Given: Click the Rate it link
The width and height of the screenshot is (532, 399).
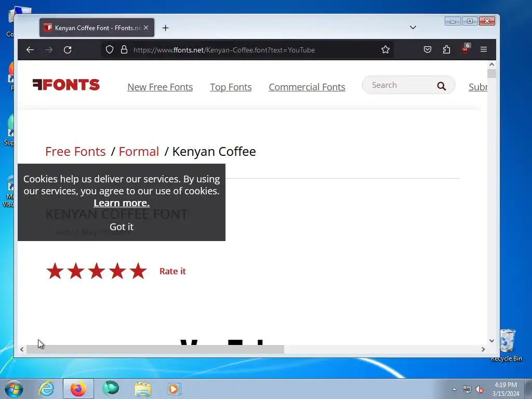Looking at the screenshot, I should pos(172,271).
